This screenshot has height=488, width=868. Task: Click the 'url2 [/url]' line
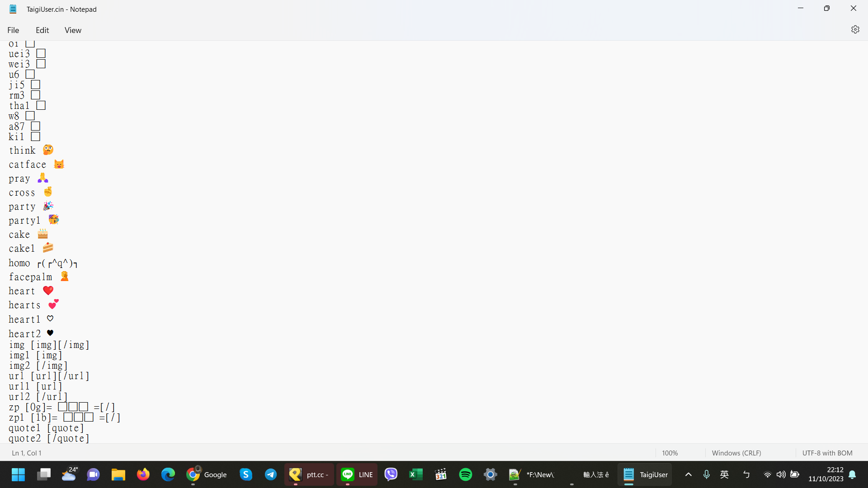click(x=38, y=397)
